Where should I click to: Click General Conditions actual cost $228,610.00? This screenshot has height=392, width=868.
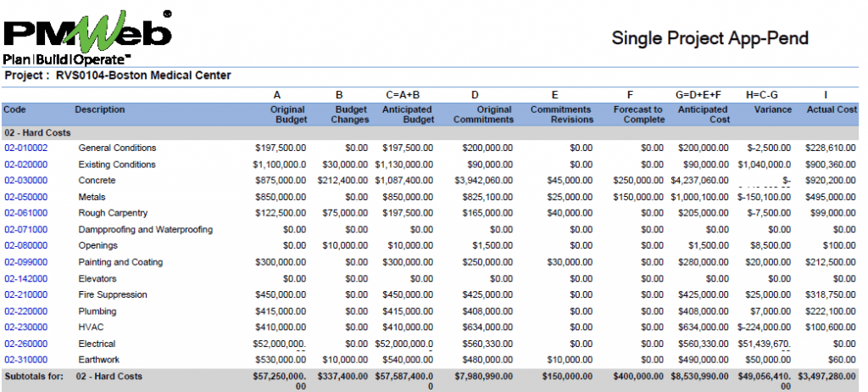coord(830,148)
